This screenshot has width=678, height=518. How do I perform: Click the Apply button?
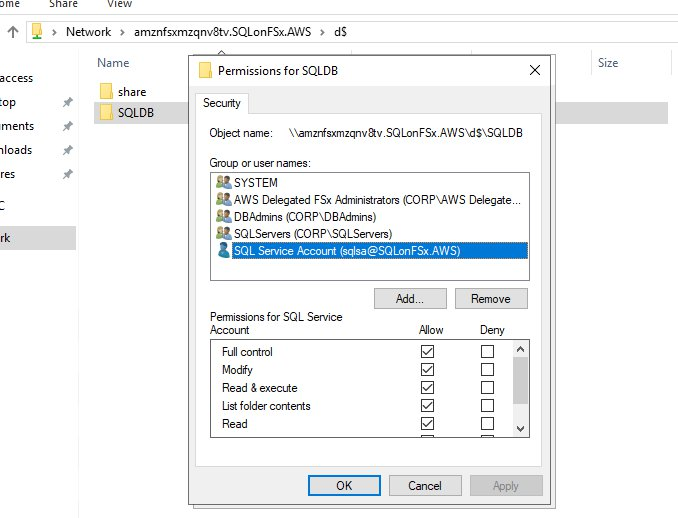(x=506, y=486)
